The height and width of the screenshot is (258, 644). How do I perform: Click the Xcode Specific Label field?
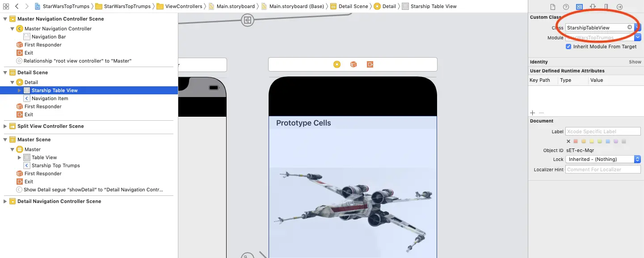pos(603,131)
